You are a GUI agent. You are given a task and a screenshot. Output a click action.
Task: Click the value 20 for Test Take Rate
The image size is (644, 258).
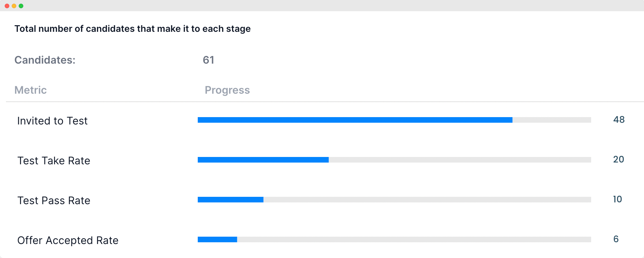tap(618, 159)
